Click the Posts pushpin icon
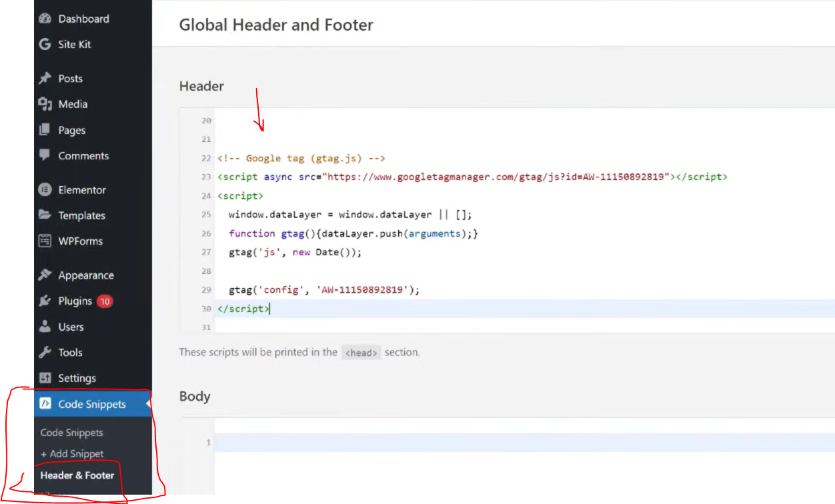Screen dimensions: 835x504 point(45,79)
